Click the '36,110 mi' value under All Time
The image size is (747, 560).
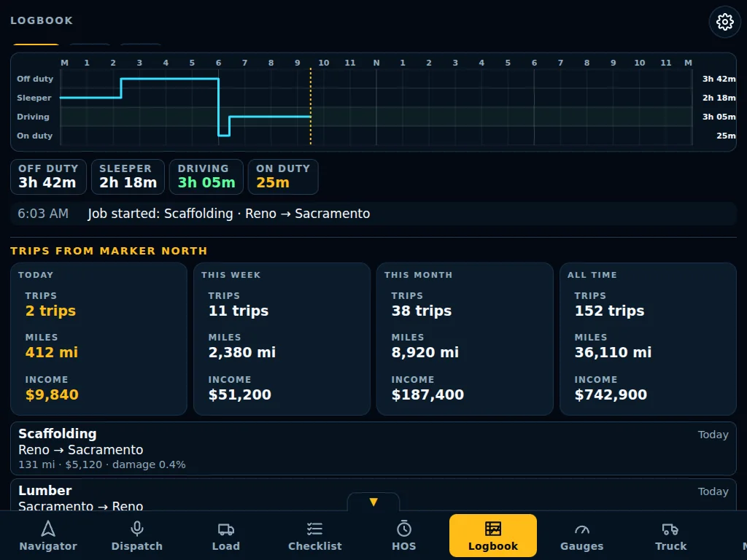(x=613, y=352)
